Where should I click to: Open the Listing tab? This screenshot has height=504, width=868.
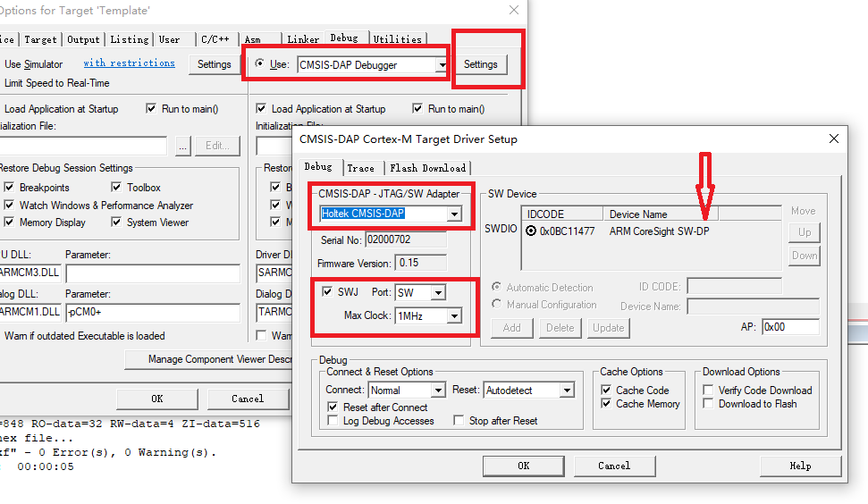tap(129, 39)
